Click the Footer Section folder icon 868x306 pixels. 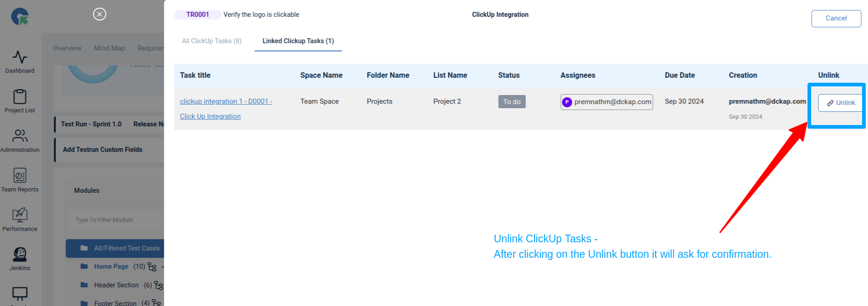[x=84, y=303]
